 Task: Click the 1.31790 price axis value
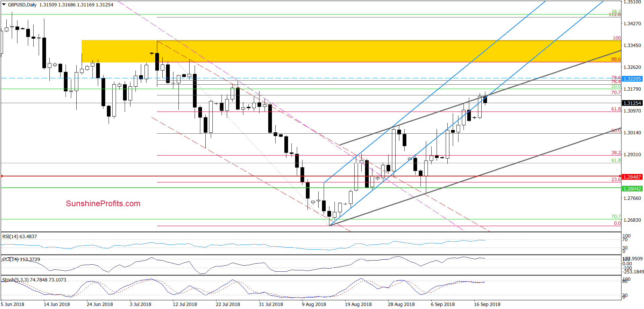point(632,89)
